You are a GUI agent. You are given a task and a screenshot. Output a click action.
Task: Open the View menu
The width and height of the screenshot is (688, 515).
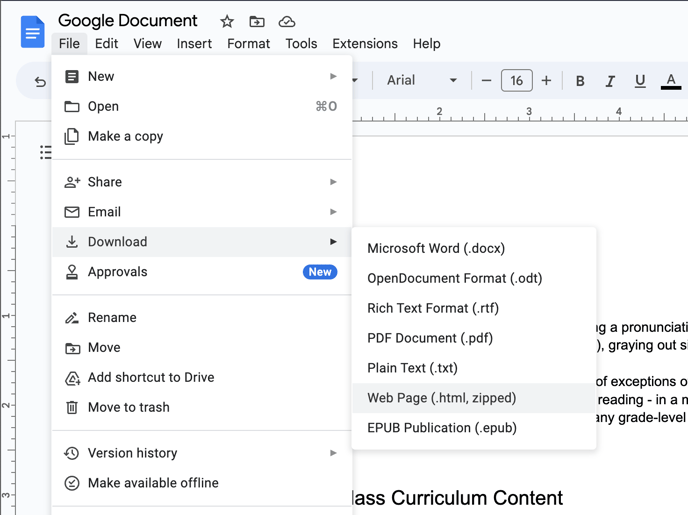pos(147,44)
